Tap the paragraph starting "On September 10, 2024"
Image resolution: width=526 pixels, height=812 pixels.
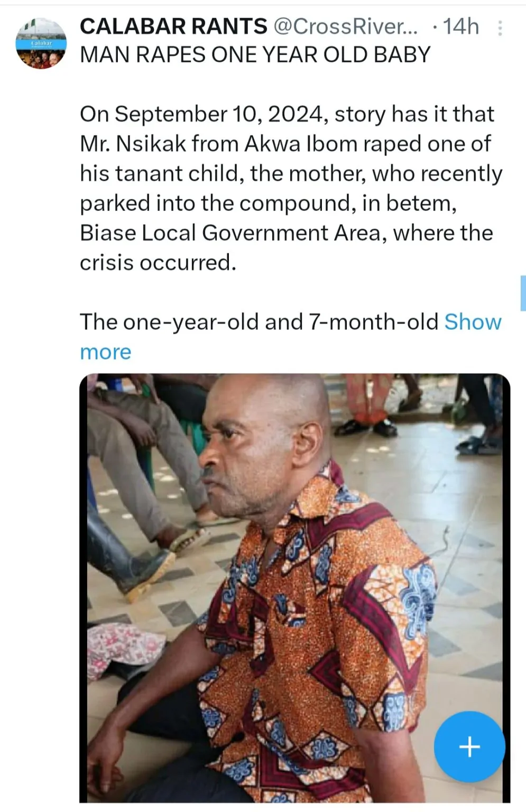click(x=287, y=114)
